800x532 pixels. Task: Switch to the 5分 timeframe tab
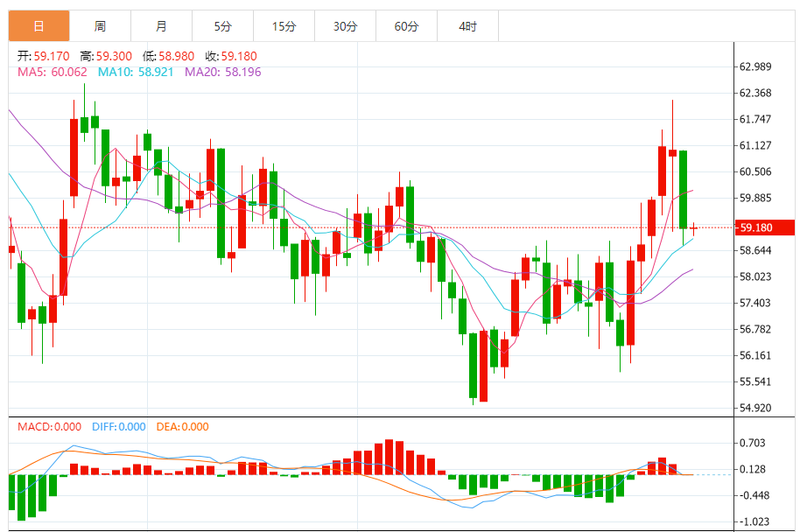click(222, 26)
